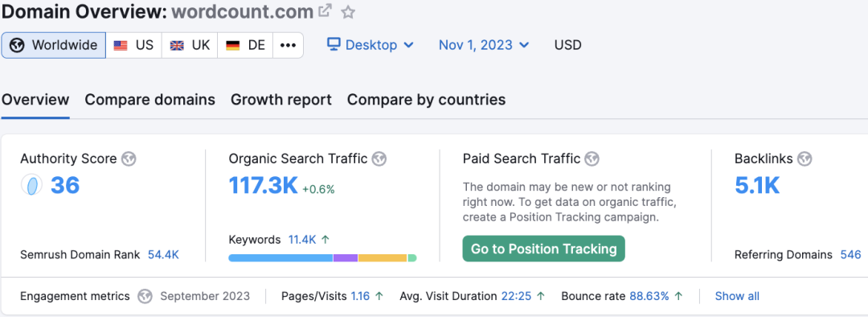Open the Nov 1, 2023 date dropdown
This screenshot has height=317, width=868.
point(484,45)
